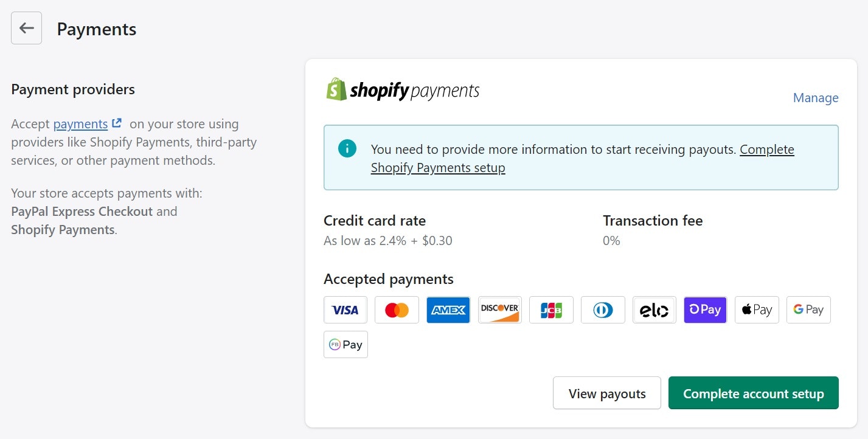Screen dimensions: 868x439
Task: Click the Diners Club icon
Action: (603, 310)
